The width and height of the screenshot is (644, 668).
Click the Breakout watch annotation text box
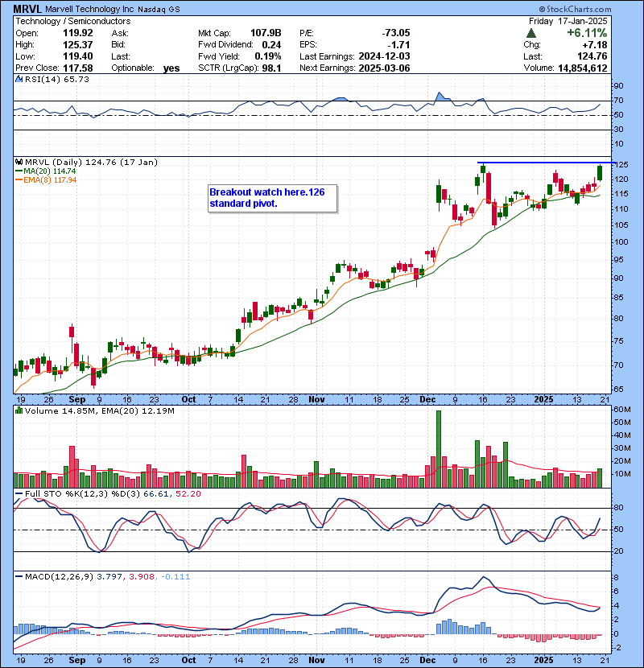click(272, 198)
